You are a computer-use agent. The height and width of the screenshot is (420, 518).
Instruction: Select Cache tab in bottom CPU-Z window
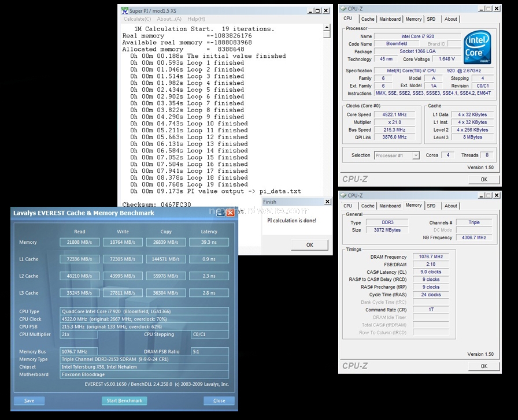pos(368,206)
